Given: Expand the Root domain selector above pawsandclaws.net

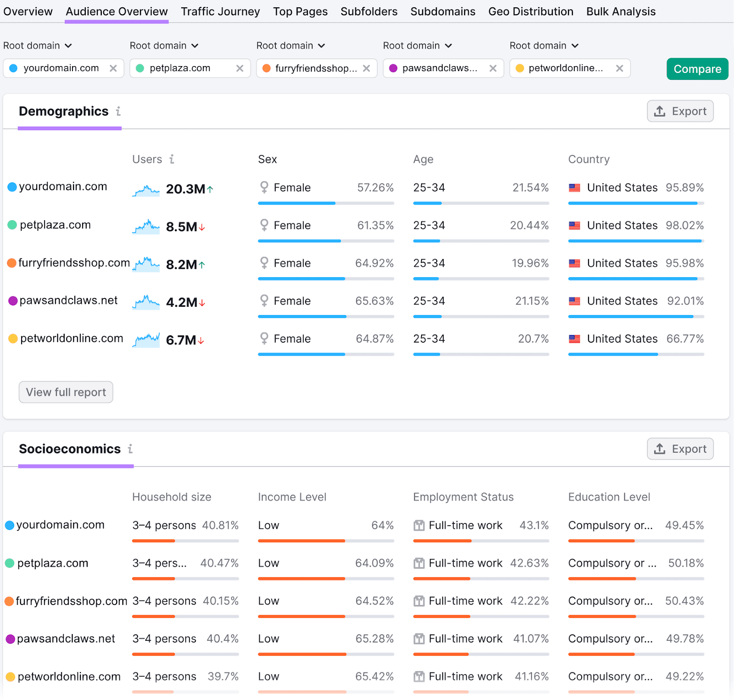Looking at the screenshot, I should click(x=417, y=45).
